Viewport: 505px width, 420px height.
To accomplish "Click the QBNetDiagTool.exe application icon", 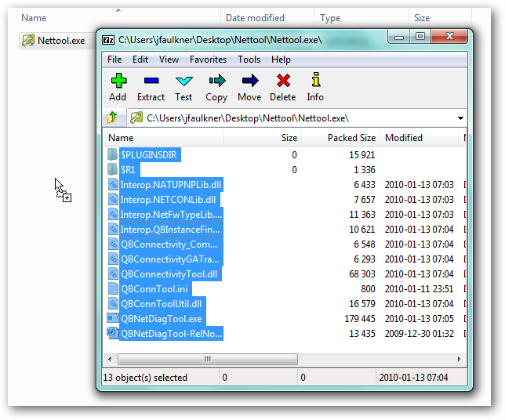I will pos(112,318).
